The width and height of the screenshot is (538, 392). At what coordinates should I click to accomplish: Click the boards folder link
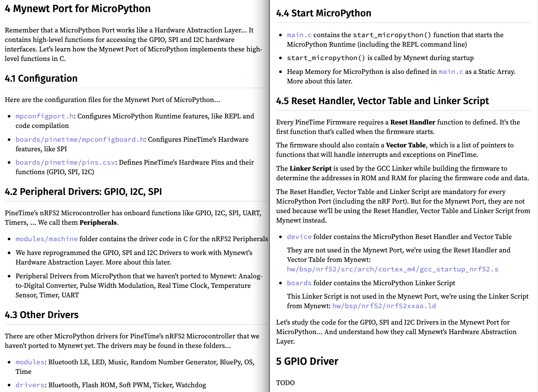[299, 283]
